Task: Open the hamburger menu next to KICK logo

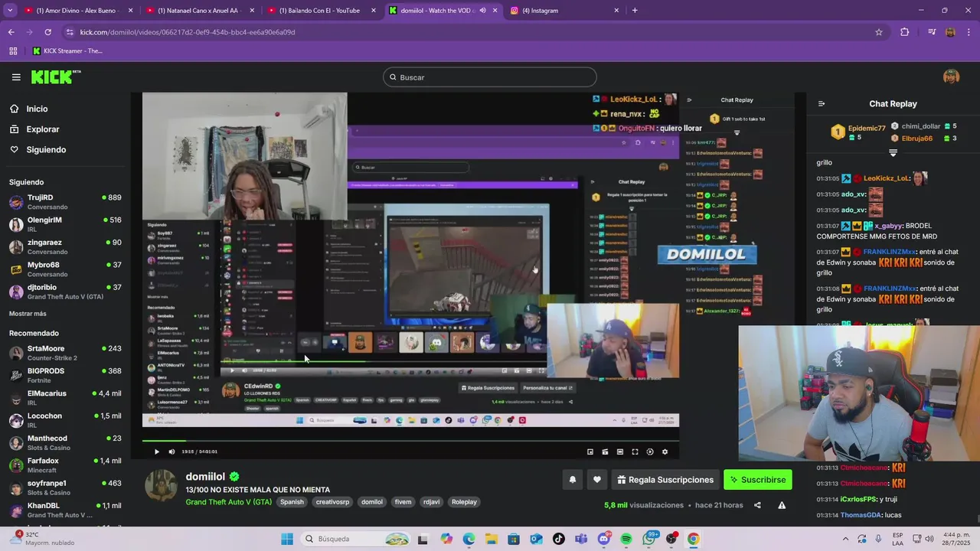Action: pos(16,77)
